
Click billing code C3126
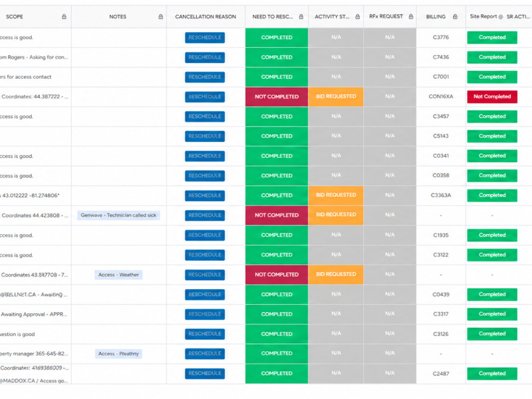440,334
